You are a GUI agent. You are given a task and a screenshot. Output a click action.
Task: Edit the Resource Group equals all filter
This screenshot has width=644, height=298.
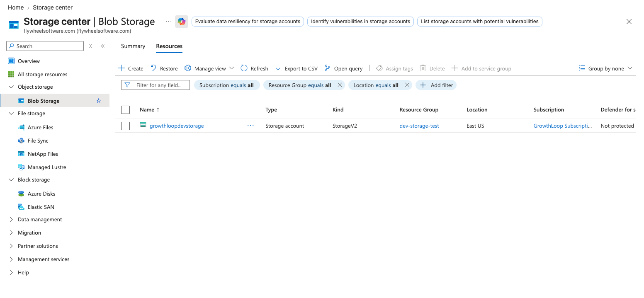[x=299, y=85]
